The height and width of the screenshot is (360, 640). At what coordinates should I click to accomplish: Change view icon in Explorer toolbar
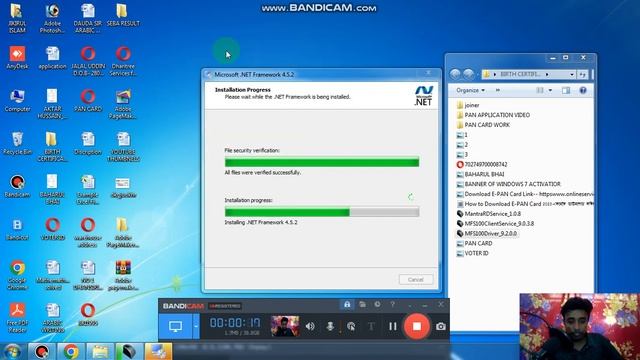540,90
